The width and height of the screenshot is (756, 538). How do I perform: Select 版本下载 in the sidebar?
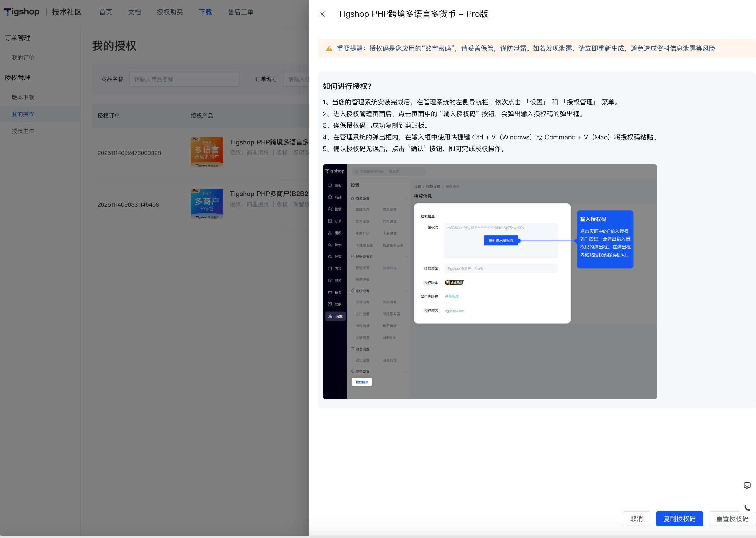click(23, 98)
